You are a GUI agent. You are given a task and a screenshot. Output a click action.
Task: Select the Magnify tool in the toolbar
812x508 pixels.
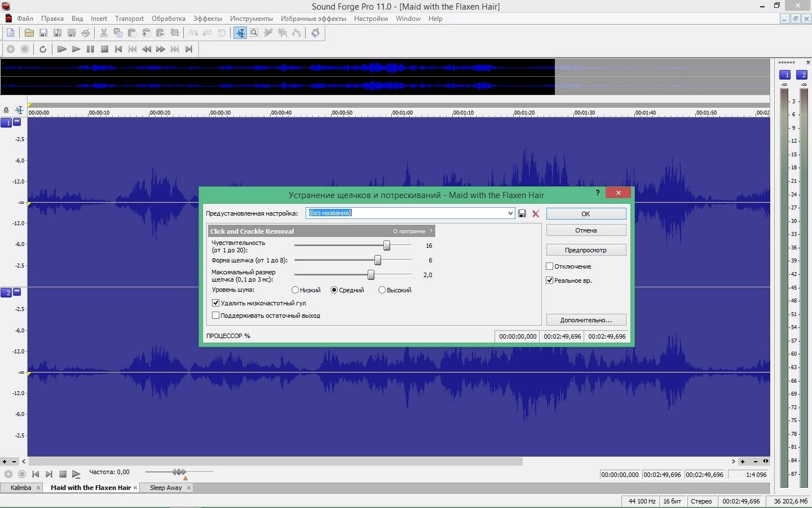coord(254,33)
